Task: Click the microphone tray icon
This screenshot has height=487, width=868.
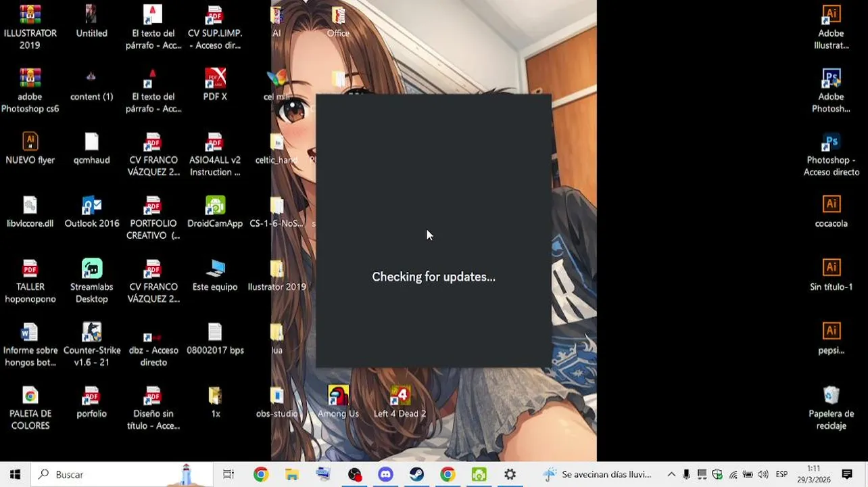Action: click(x=687, y=475)
